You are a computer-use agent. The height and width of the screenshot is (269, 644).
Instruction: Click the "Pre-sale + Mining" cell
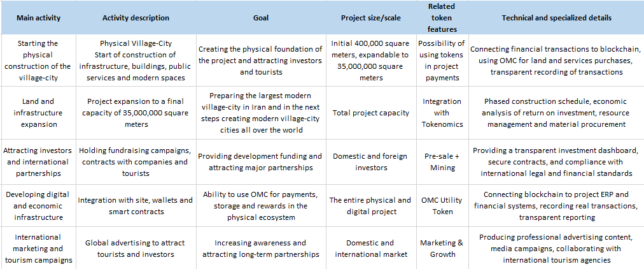(x=442, y=162)
